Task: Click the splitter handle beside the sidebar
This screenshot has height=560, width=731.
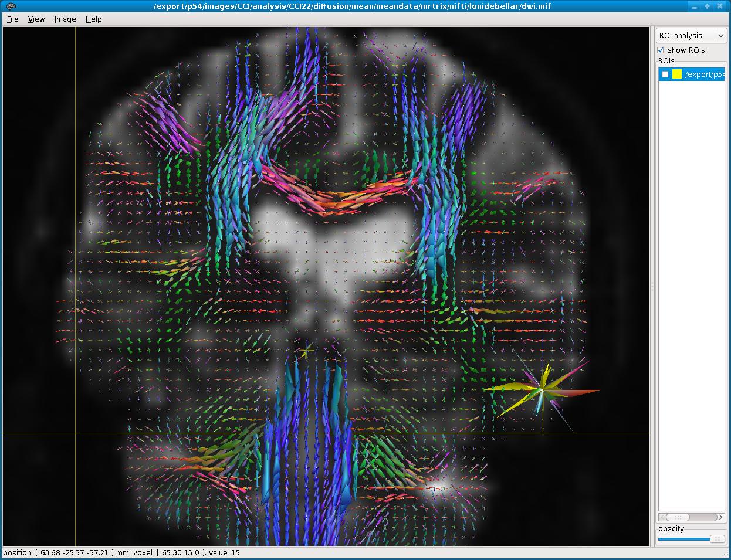Action: pos(652,286)
